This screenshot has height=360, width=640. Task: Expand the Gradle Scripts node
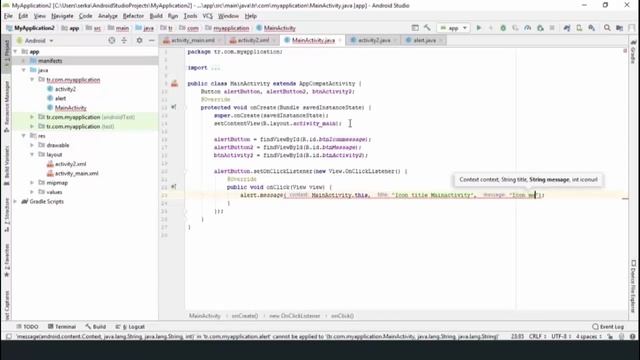pyautogui.click(x=16, y=202)
